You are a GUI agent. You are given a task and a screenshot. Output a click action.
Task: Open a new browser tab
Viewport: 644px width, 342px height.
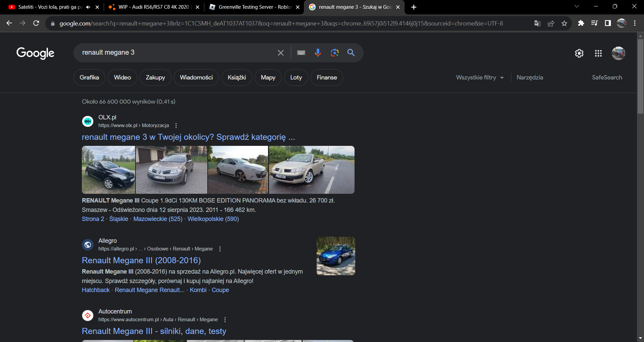coord(414,7)
